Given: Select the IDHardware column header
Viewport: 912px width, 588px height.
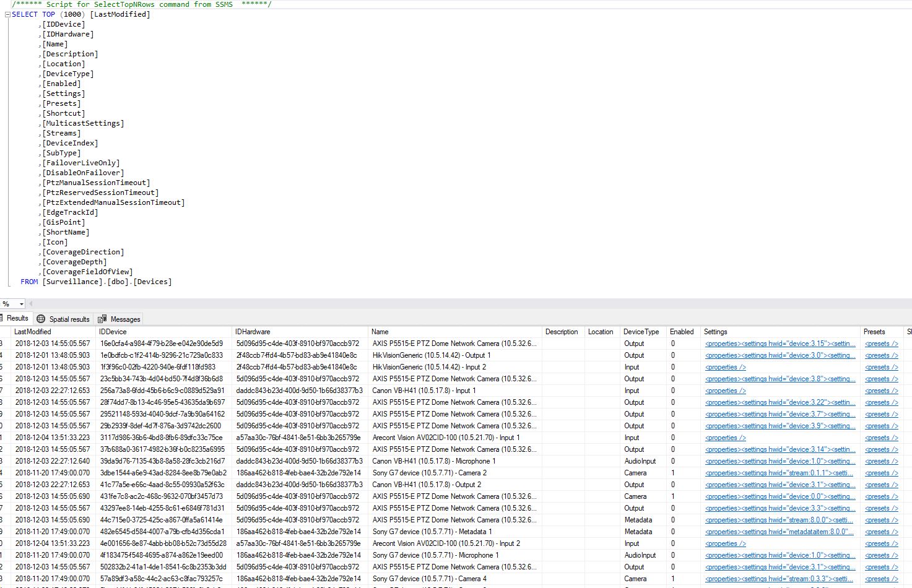Looking at the screenshot, I should (253, 332).
